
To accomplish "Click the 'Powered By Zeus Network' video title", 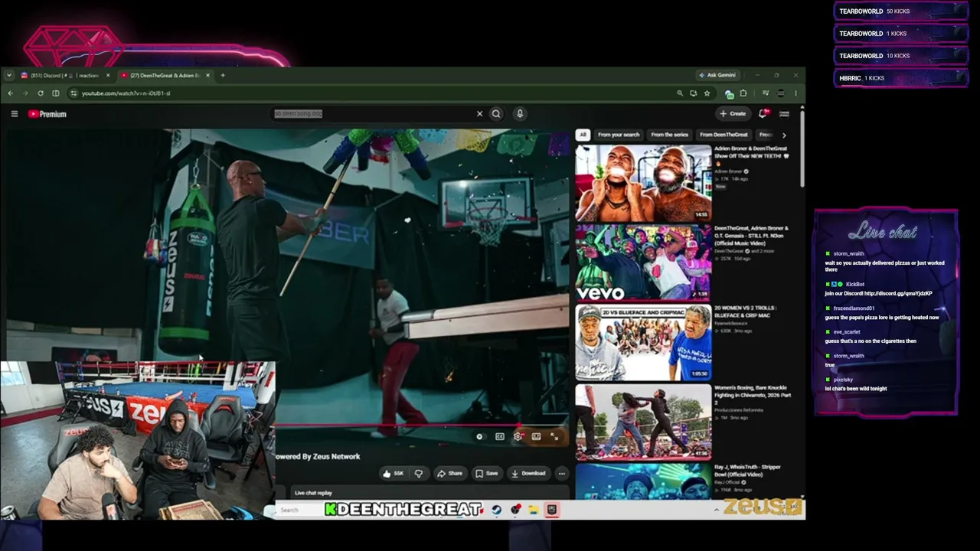I will pos(317,456).
